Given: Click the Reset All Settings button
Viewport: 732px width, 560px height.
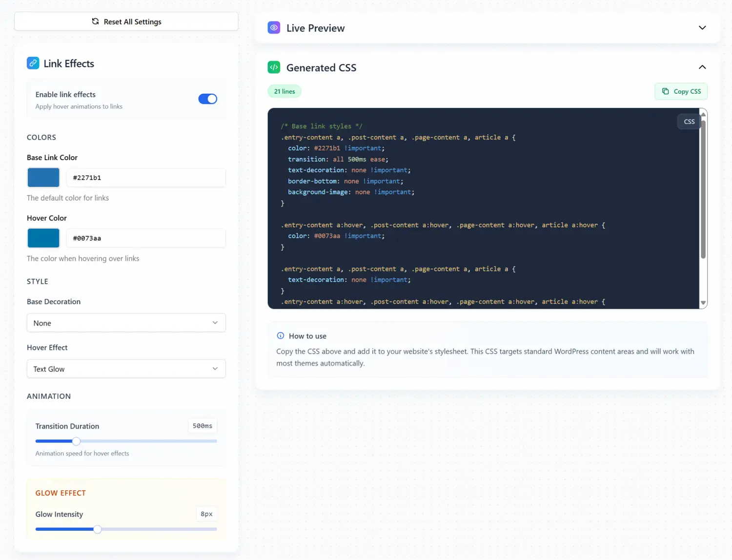Looking at the screenshot, I should (126, 21).
